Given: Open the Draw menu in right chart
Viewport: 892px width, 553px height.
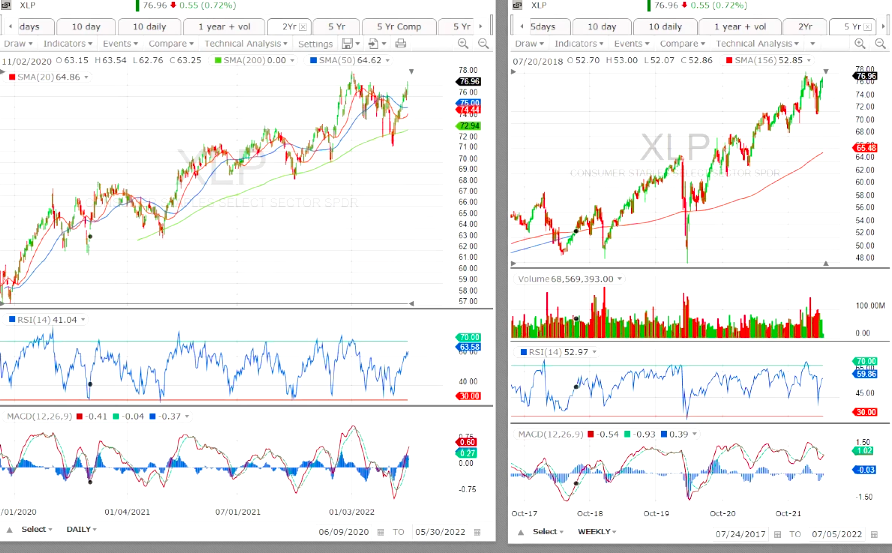Looking at the screenshot, I should [530, 43].
